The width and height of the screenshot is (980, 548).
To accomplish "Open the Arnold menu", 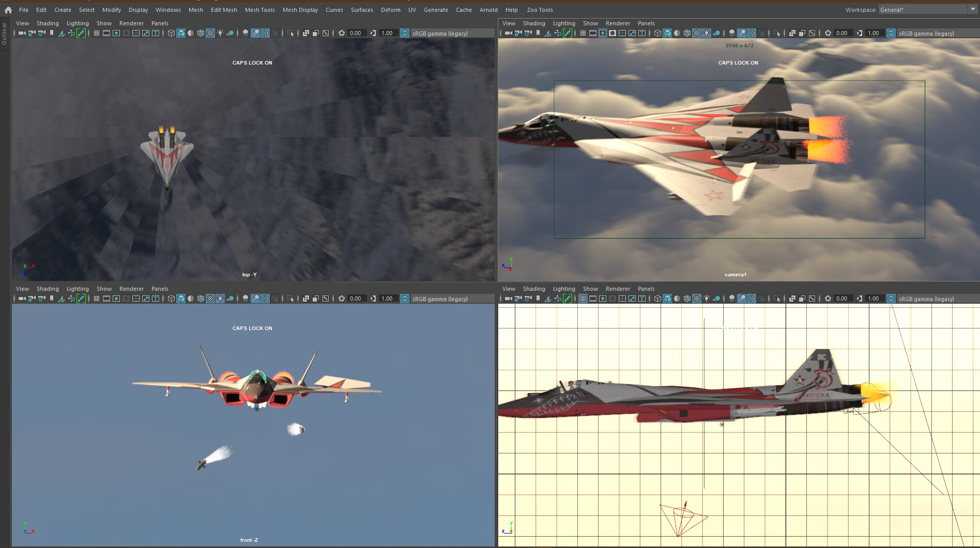I will coord(488,10).
